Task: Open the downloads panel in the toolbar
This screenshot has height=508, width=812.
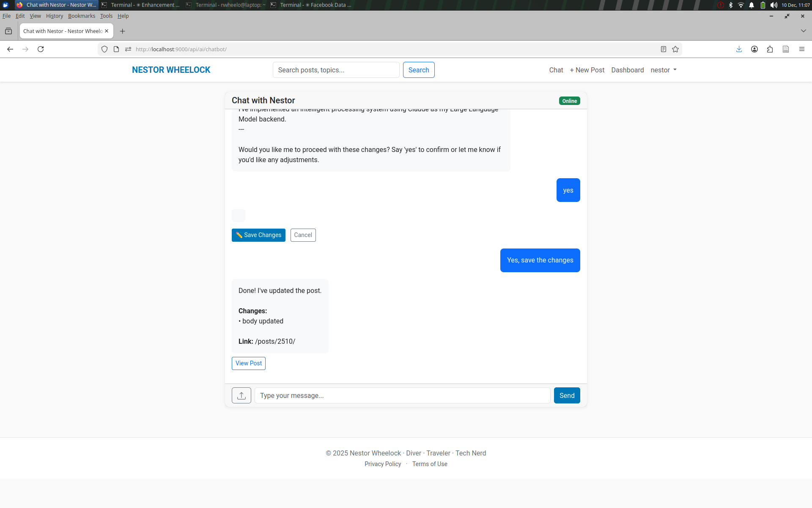Action: 739,49
